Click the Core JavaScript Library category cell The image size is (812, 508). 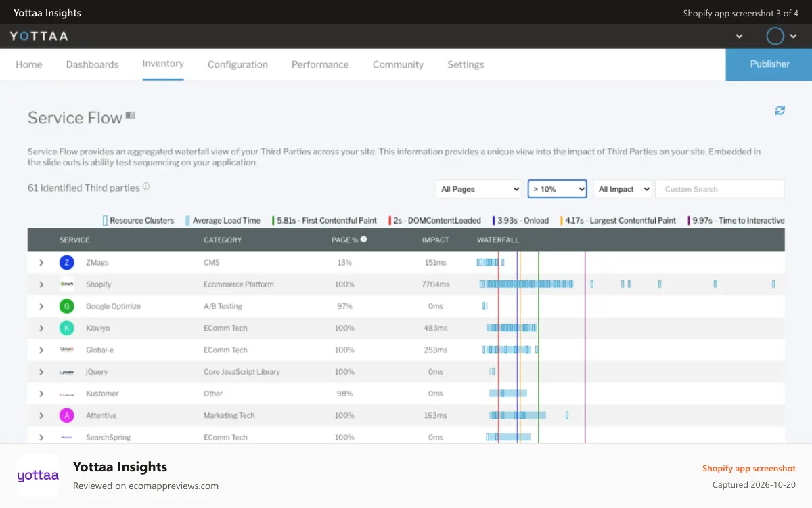coord(242,372)
